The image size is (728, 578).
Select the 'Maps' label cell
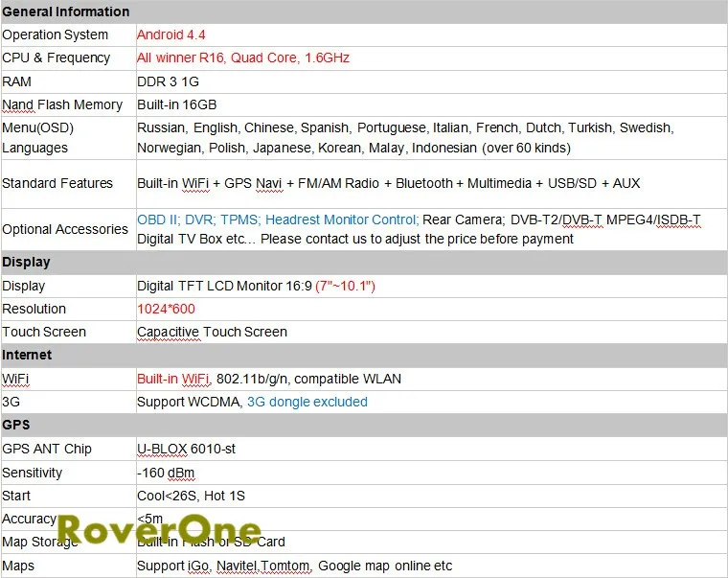(69, 566)
